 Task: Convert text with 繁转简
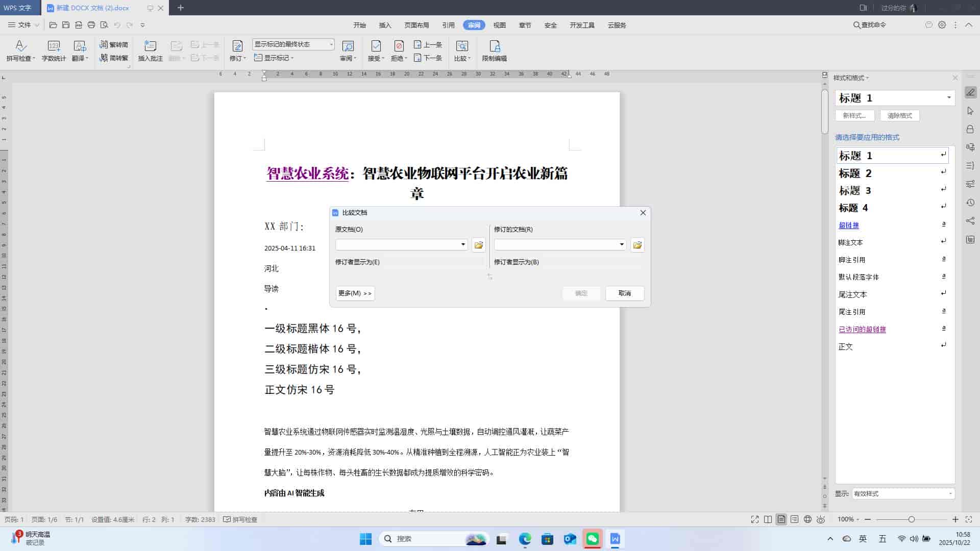click(114, 45)
